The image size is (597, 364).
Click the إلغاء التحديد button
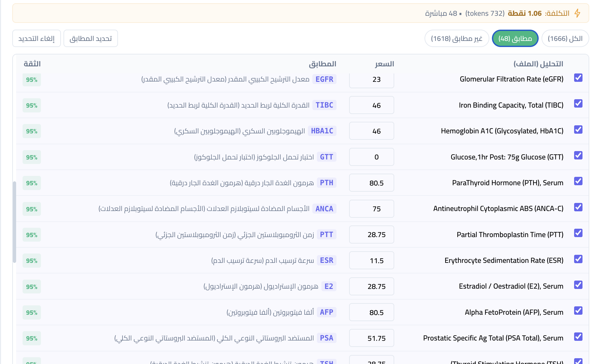pos(36,39)
